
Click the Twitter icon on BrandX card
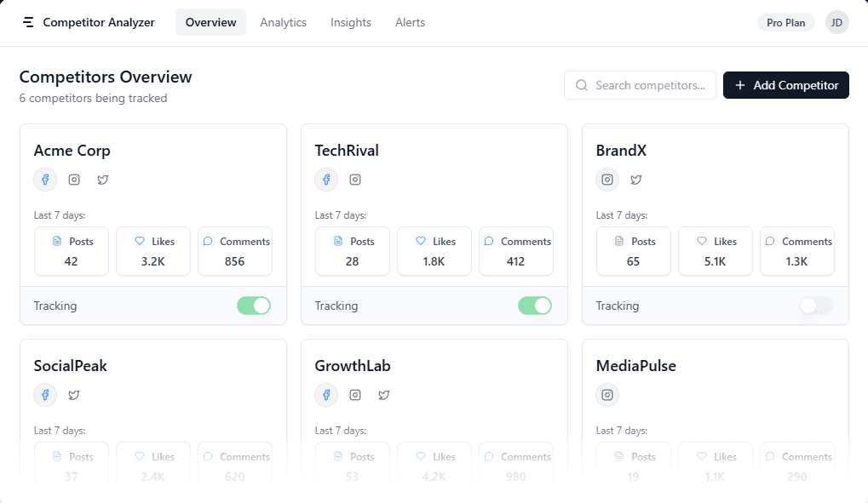[x=636, y=180]
